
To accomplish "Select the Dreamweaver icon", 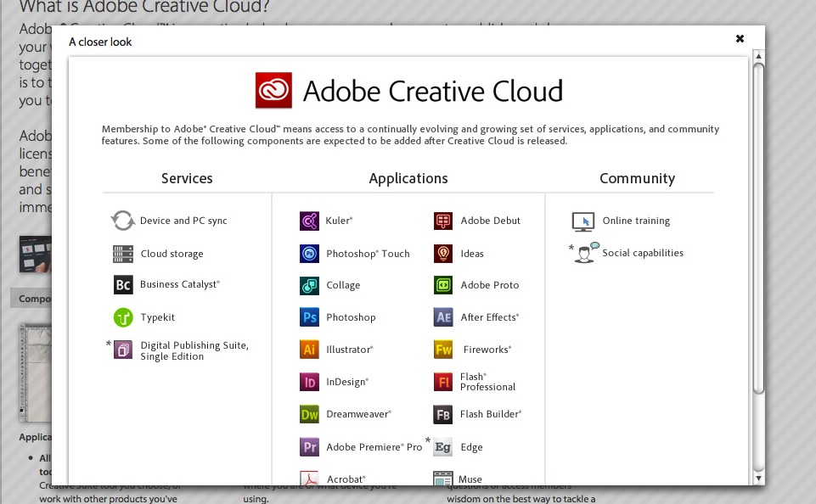I will click(x=310, y=413).
